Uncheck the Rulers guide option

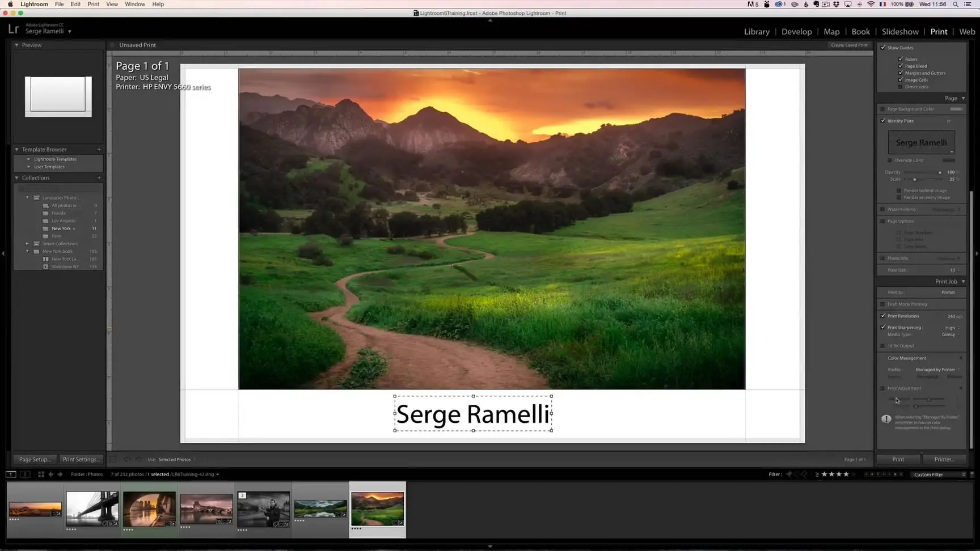tap(901, 59)
